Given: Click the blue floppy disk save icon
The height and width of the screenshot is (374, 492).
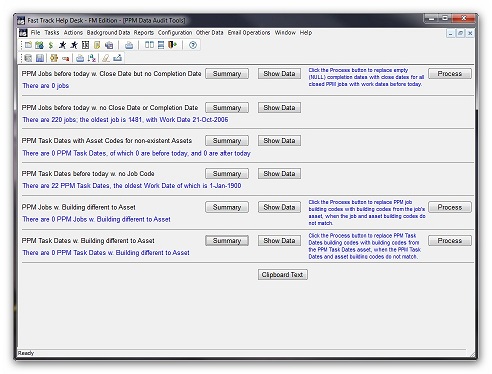Looking at the screenshot, I should click(x=40, y=58).
